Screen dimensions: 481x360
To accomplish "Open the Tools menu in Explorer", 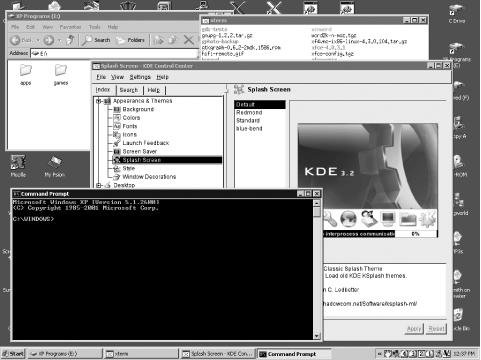I will pyautogui.click(x=95, y=27).
